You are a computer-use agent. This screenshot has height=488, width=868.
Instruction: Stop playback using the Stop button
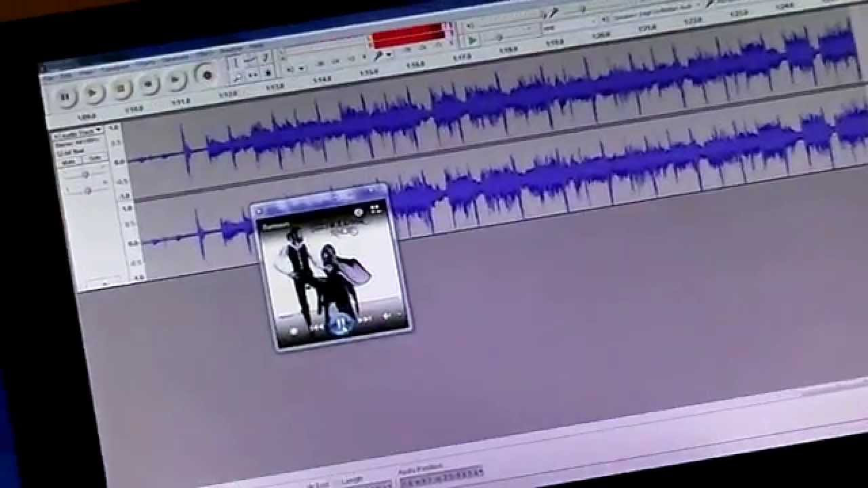coord(121,88)
